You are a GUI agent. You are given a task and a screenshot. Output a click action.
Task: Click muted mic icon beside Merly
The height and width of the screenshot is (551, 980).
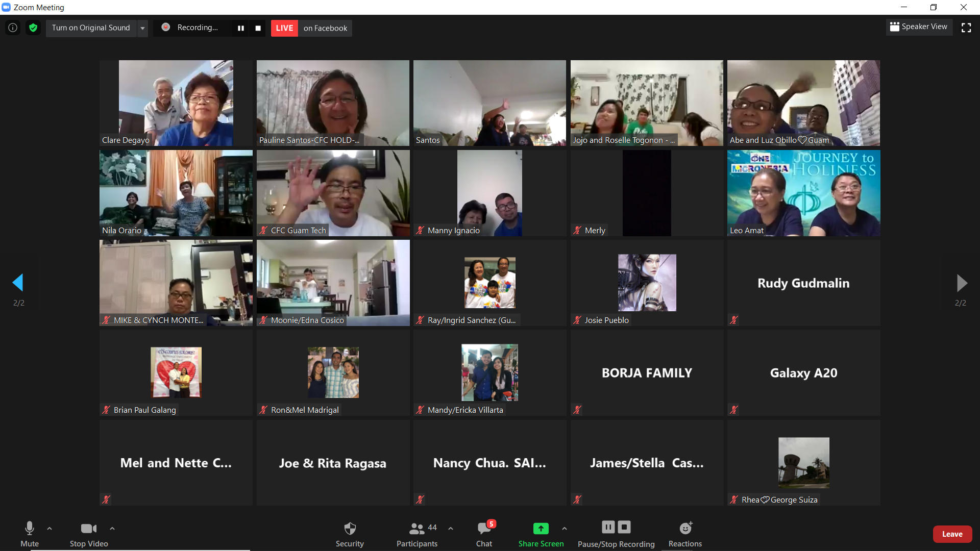pyautogui.click(x=577, y=230)
